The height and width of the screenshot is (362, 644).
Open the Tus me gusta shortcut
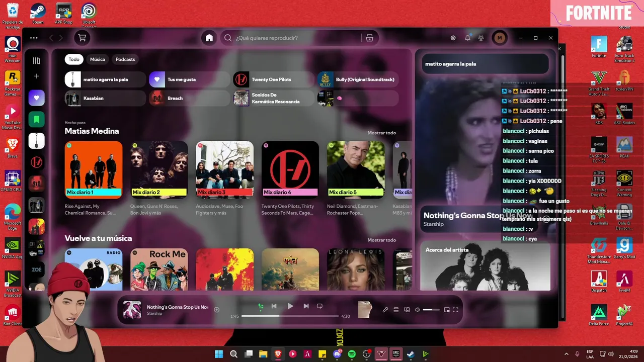click(x=189, y=79)
